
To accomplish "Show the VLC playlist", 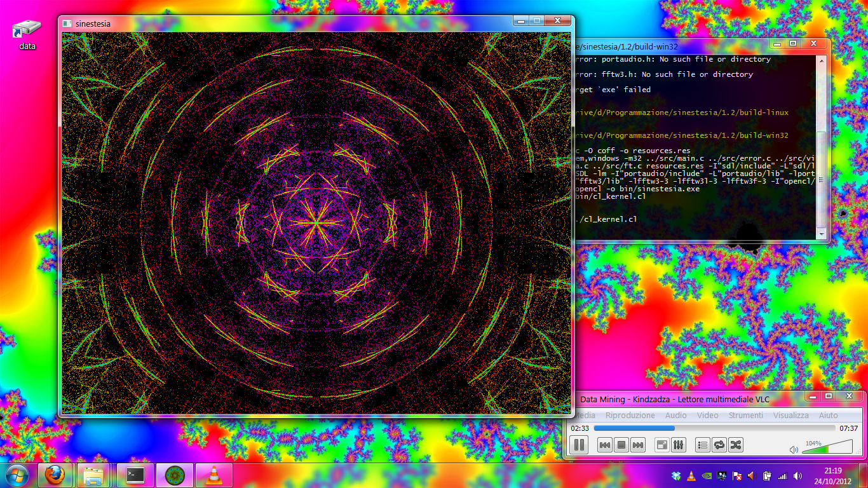I will pos(703,445).
